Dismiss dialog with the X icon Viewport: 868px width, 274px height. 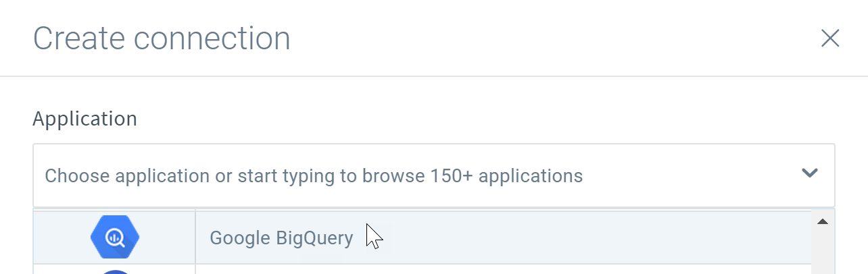829,38
